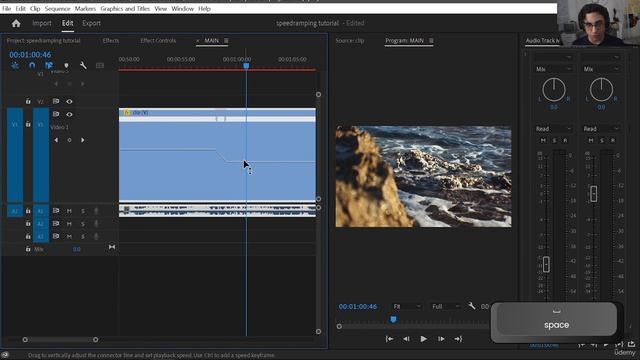Image resolution: width=640 pixels, height=360 pixels.
Task: Open the Markers menu
Action: click(85, 9)
